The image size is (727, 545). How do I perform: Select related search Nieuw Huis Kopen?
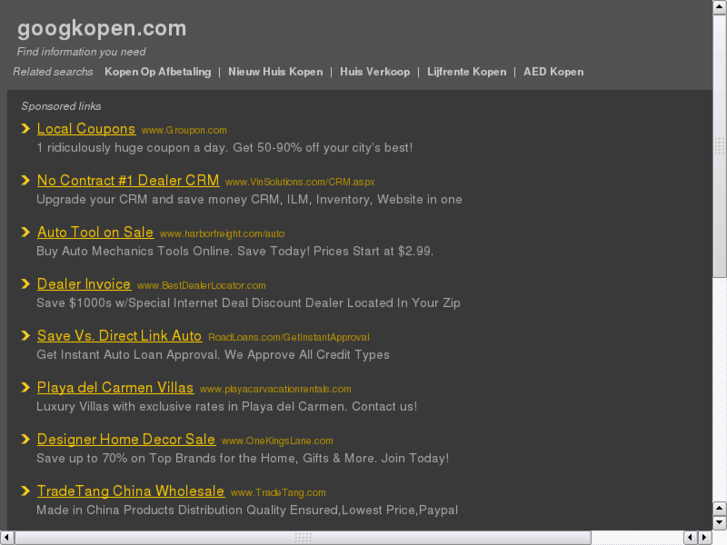[x=275, y=72]
